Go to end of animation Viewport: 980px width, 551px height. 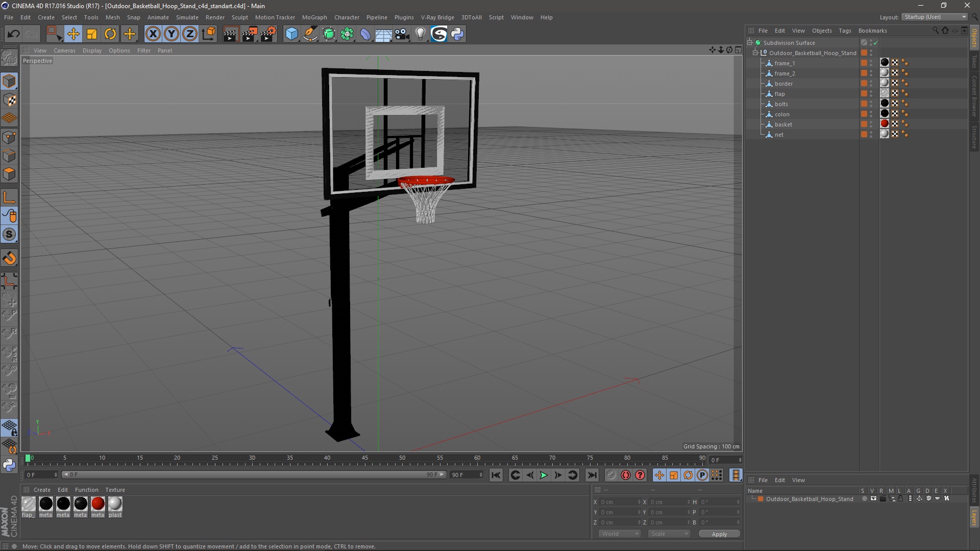click(x=592, y=475)
